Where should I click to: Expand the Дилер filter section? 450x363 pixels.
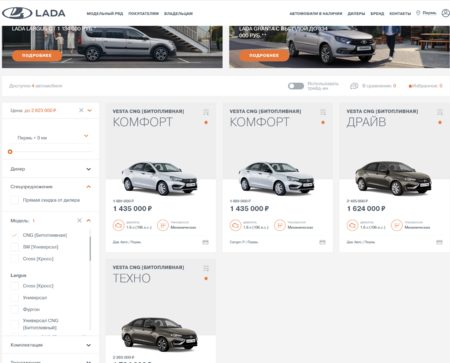pos(51,169)
